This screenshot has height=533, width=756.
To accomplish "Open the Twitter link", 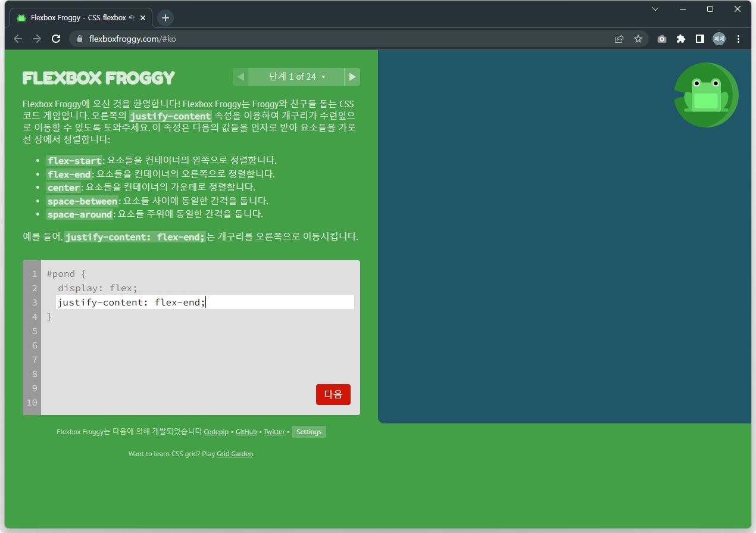I will [274, 432].
